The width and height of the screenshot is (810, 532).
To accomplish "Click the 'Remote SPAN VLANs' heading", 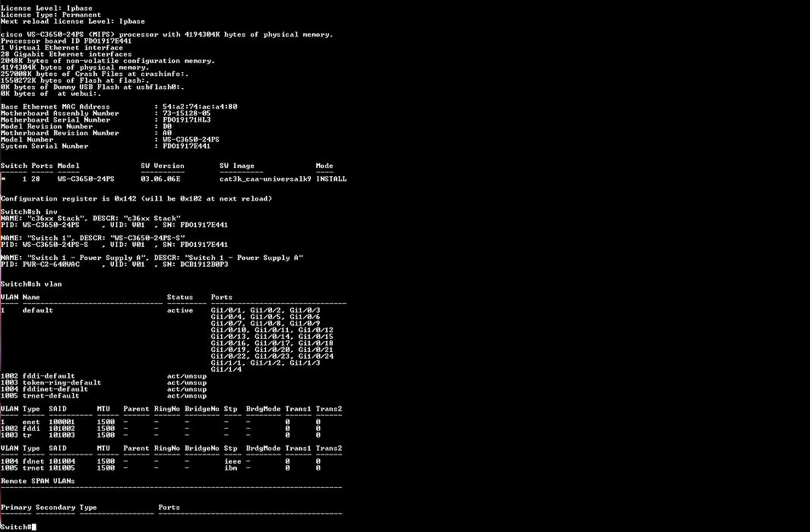I will [38, 481].
